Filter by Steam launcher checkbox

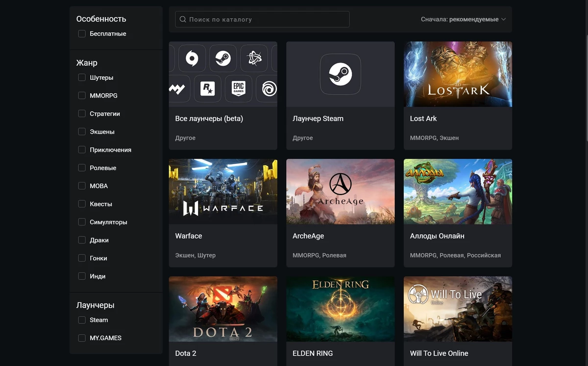pyautogui.click(x=82, y=320)
